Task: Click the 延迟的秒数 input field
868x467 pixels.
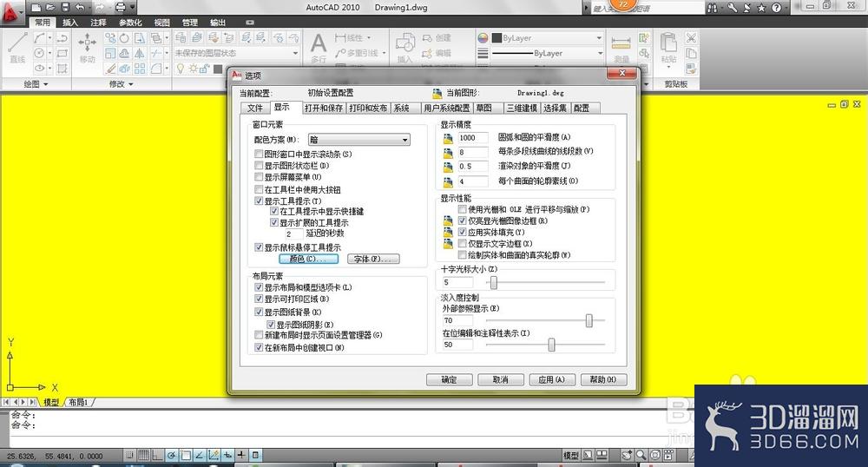Action: click(293, 234)
